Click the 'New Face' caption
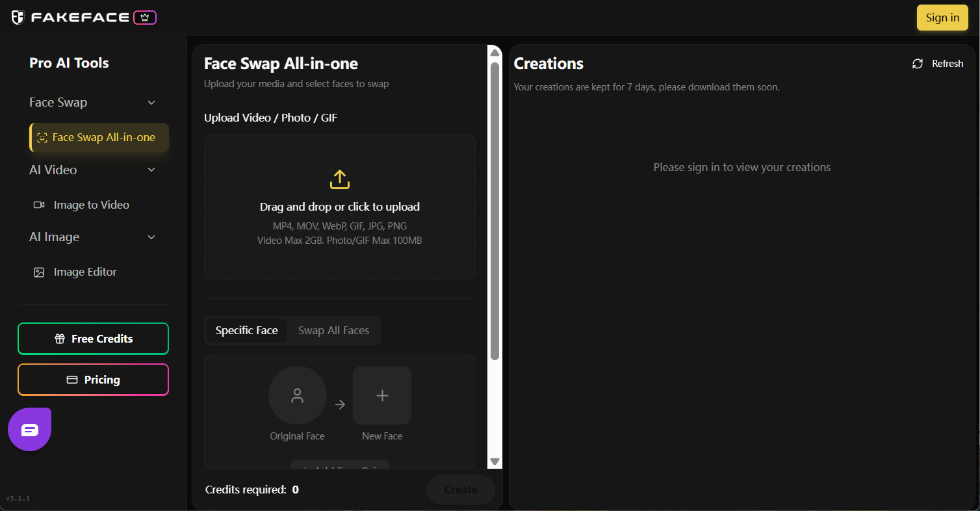Screen dimensions: 980x511 tap(382, 436)
